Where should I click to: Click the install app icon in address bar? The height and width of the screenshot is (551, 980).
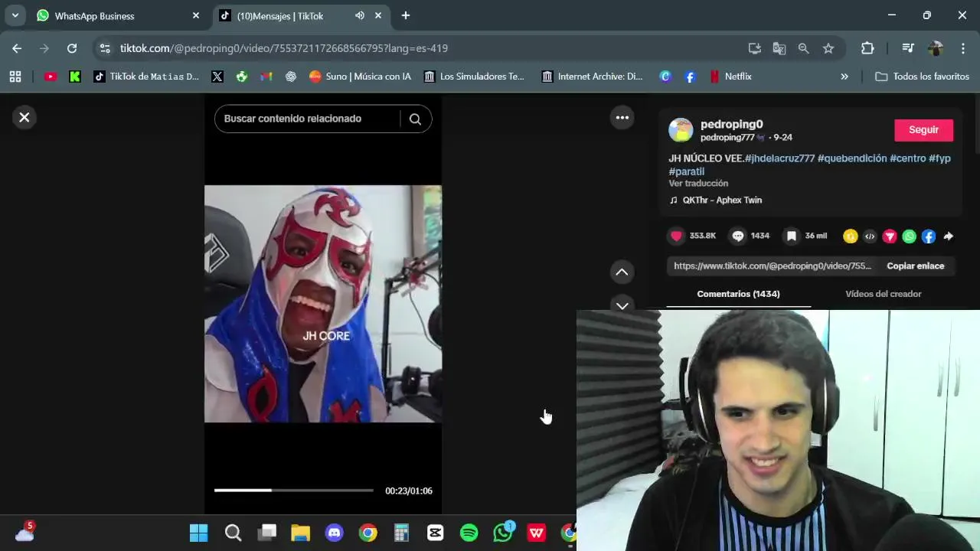click(x=755, y=48)
